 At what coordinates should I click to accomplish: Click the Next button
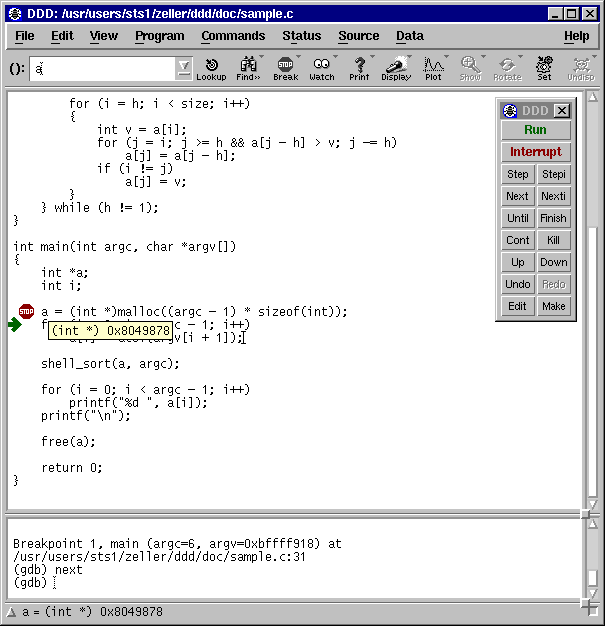tap(518, 196)
